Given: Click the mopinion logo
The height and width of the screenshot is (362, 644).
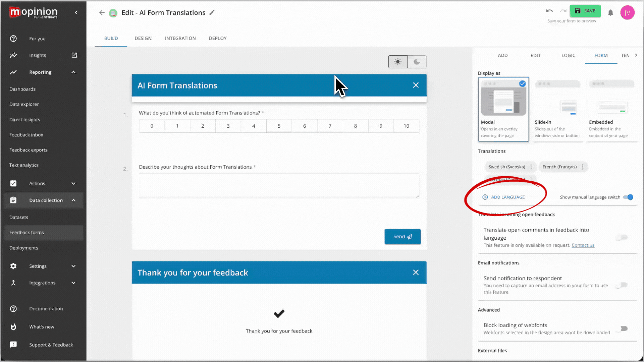Looking at the screenshot, I should pos(33,13).
